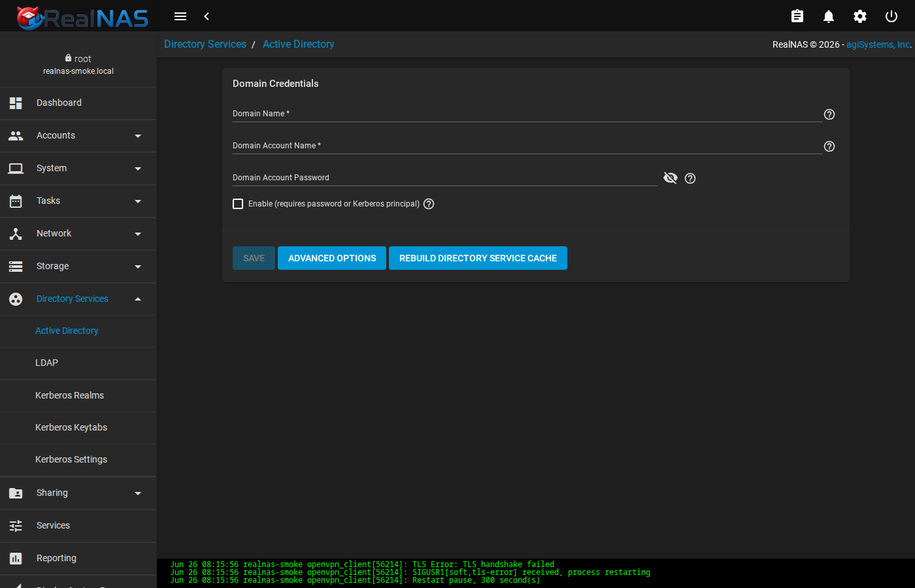Click the Accounts people icon
Image resolution: width=915 pixels, height=588 pixels.
pos(16,136)
